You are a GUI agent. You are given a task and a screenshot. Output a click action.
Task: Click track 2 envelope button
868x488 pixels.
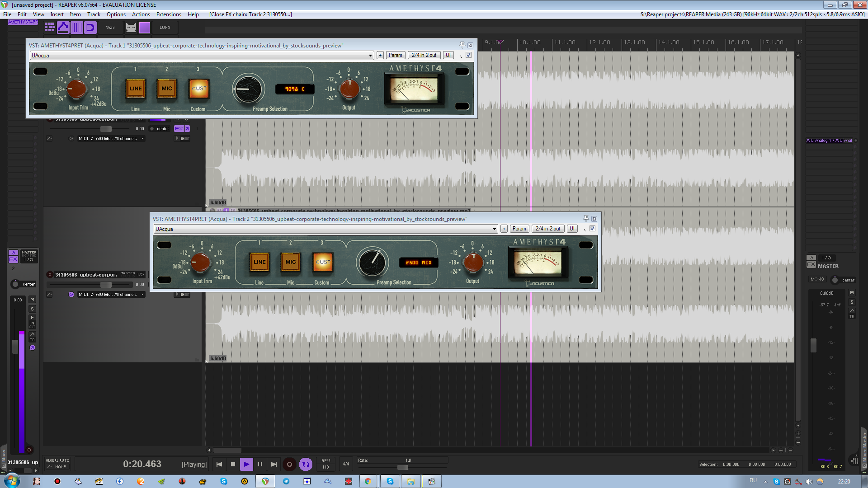[50, 295]
